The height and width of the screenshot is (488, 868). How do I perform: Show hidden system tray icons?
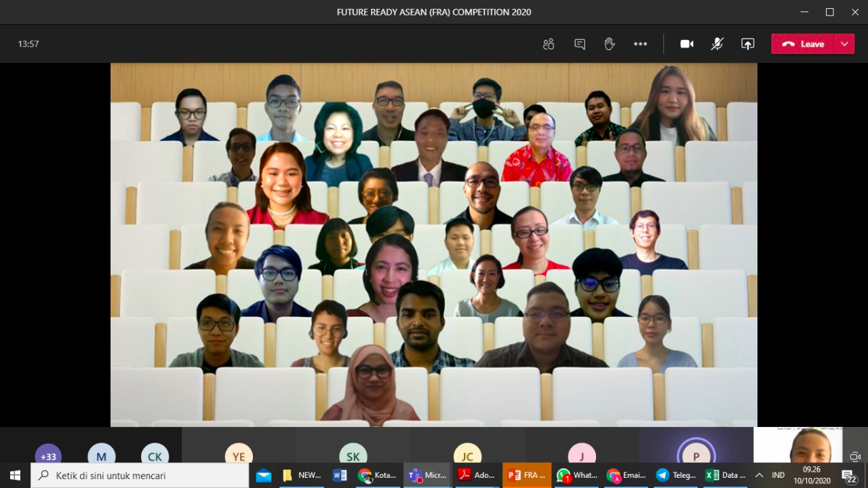pyautogui.click(x=759, y=475)
